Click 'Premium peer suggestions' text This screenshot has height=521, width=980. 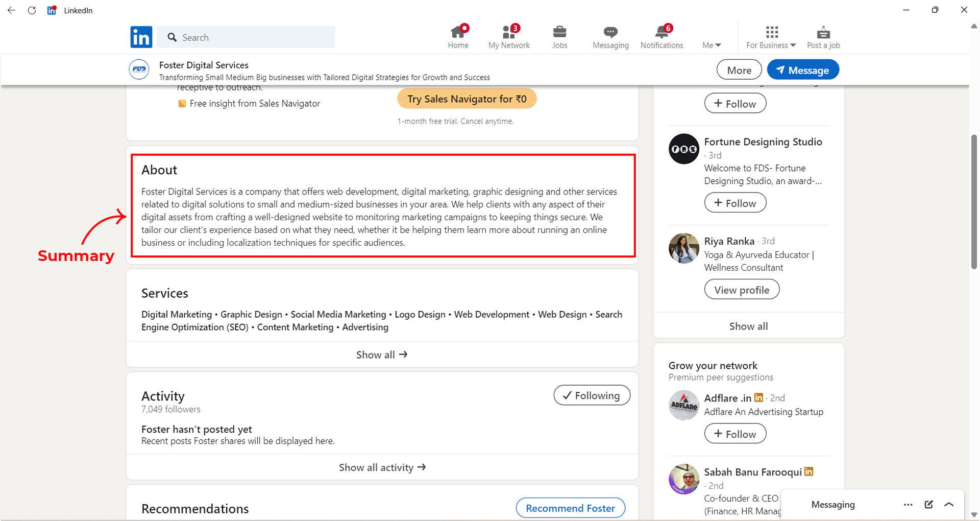(x=721, y=377)
